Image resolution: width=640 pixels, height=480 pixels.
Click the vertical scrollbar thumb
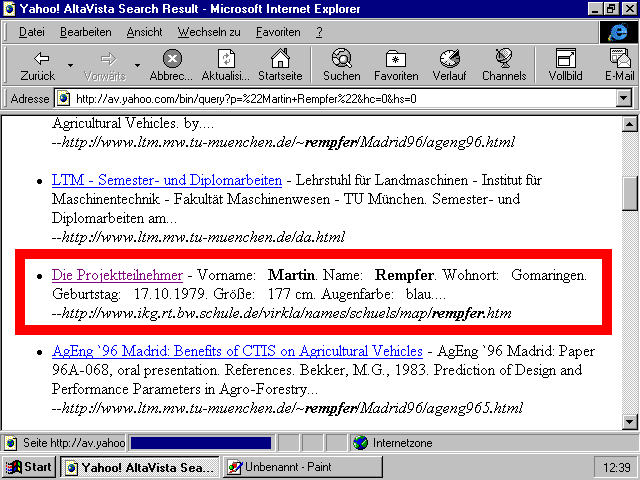click(x=629, y=193)
